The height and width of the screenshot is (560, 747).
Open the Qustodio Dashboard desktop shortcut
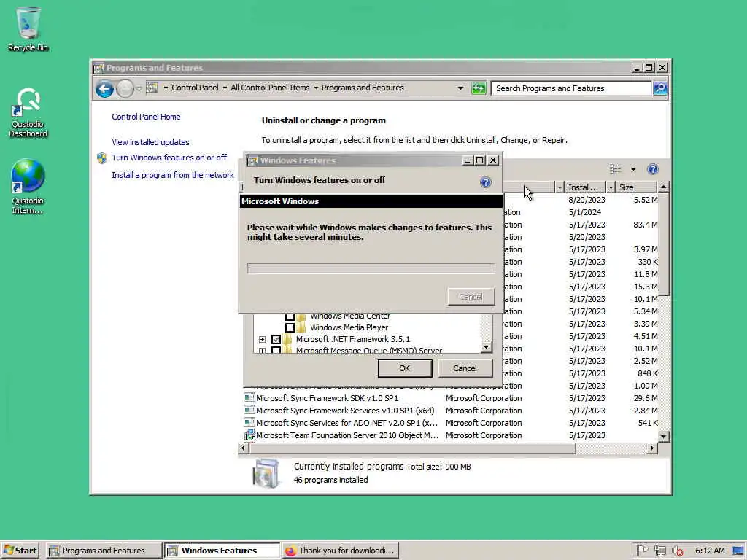[28, 112]
